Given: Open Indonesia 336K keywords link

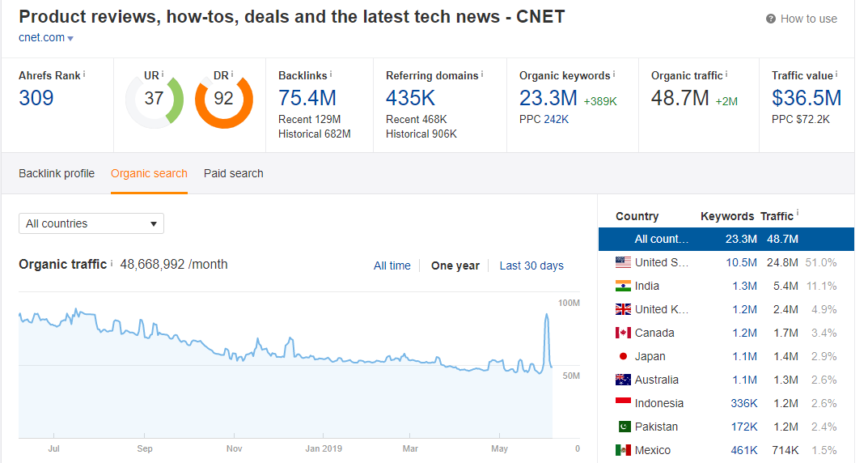Looking at the screenshot, I should point(743,403).
